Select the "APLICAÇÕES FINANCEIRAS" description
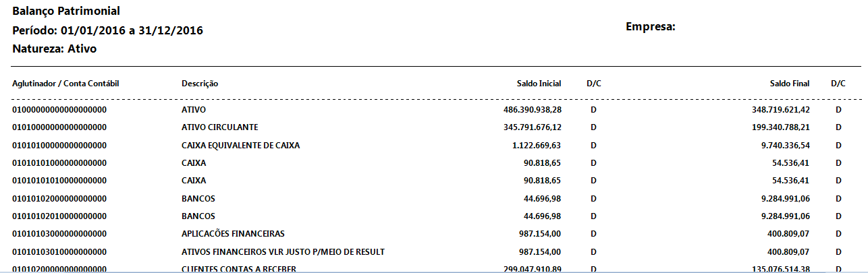Viewport: 868px width, 273px height. [x=234, y=234]
